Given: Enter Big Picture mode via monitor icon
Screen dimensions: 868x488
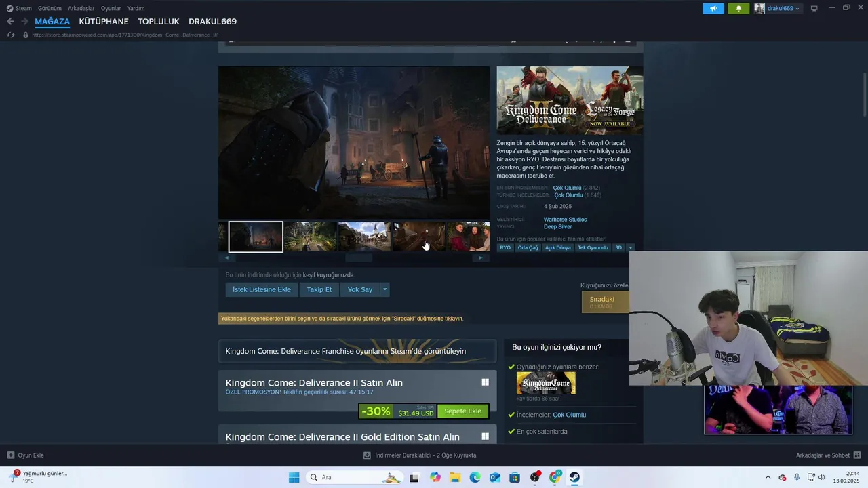Looking at the screenshot, I should coord(814,8).
